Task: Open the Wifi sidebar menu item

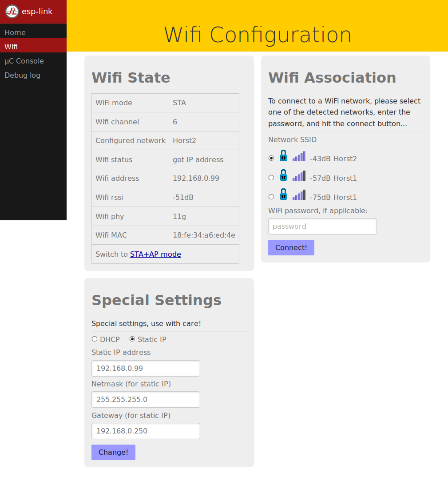Action: (33, 47)
